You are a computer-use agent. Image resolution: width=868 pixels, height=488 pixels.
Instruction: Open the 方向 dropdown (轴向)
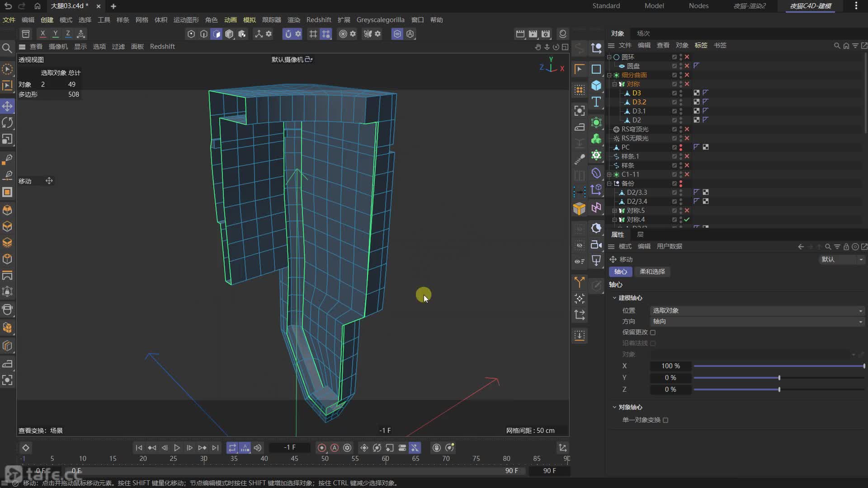point(757,322)
